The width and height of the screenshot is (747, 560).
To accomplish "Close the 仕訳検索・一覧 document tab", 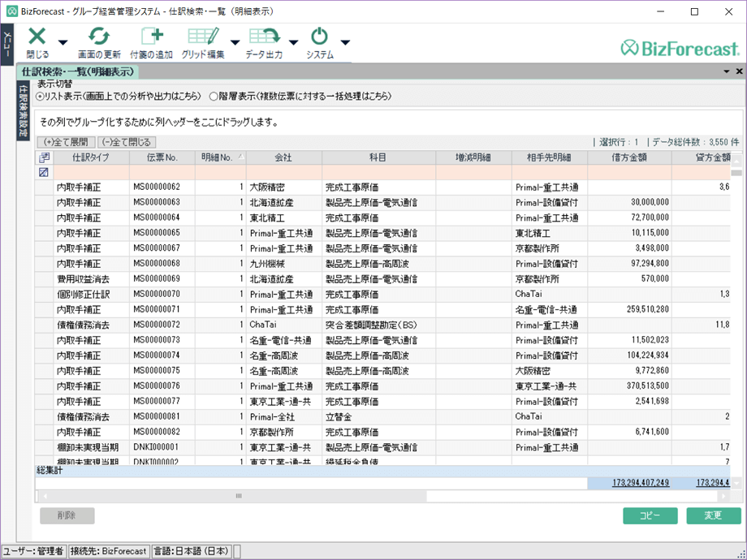I will pyautogui.click(x=740, y=71).
